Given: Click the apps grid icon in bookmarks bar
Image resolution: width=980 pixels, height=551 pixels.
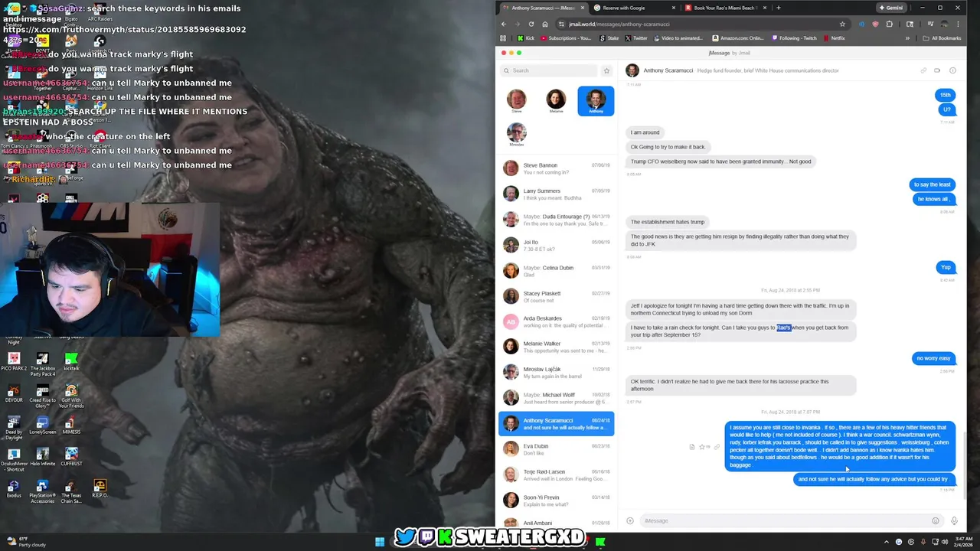Looking at the screenshot, I should click(503, 38).
